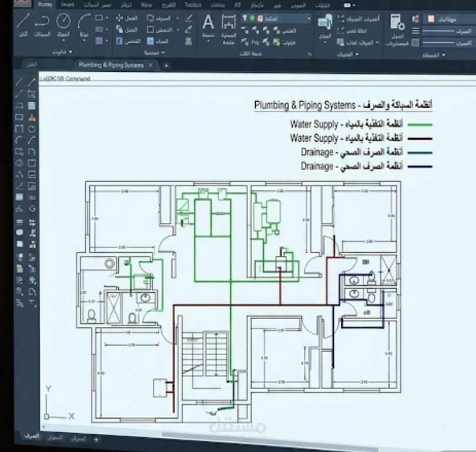476x452 pixels.
Task: Select the third layout tab at bottom
Action: pyautogui.click(x=78, y=438)
